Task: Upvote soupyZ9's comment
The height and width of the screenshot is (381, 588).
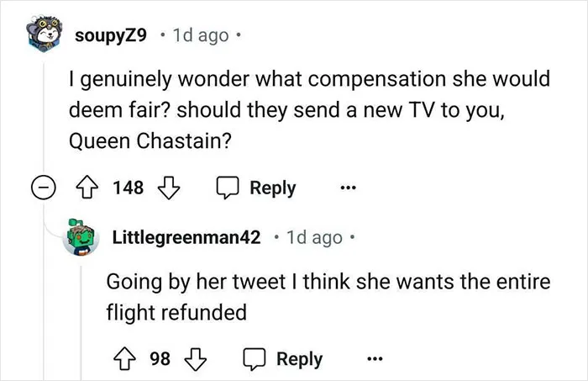Action: tap(87, 187)
